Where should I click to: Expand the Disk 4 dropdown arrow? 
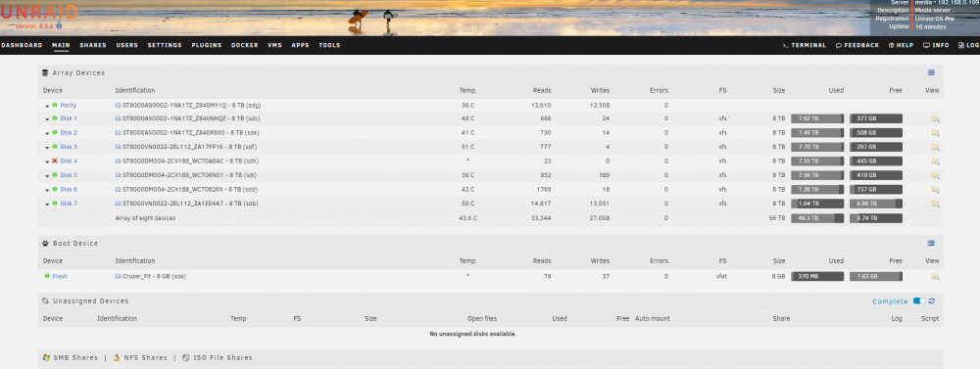tap(47, 162)
